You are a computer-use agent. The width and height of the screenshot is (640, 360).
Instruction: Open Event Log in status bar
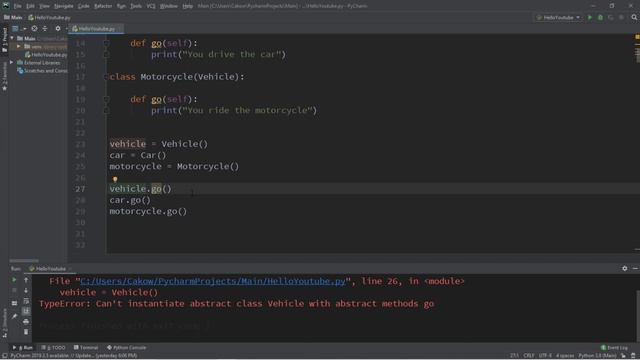point(614,347)
